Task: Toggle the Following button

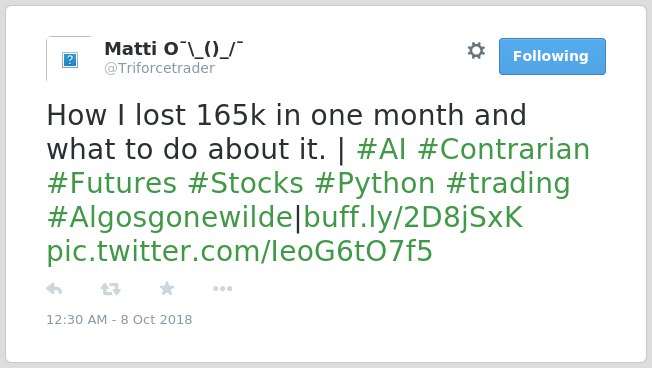Action: (x=552, y=56)
